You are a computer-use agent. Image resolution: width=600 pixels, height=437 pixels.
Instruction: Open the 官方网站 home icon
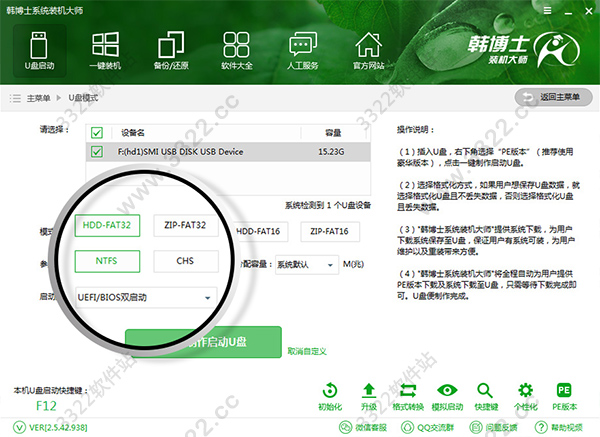tap(368, 51)
